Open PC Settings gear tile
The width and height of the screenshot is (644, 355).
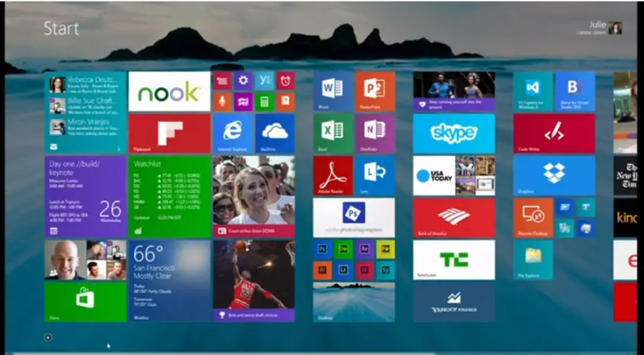pos(243,81)
